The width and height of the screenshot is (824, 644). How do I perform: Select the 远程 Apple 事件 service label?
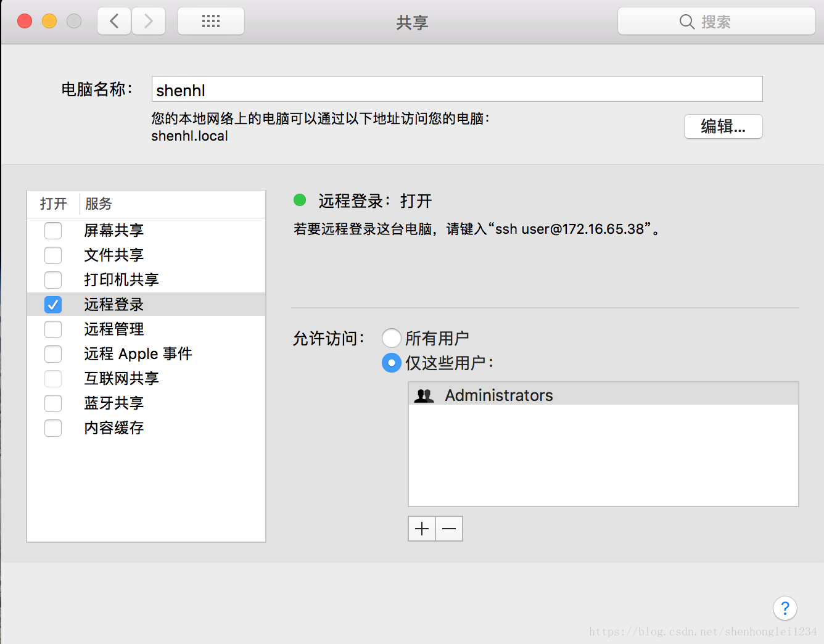pyautogui.click(x=138, y=354)
